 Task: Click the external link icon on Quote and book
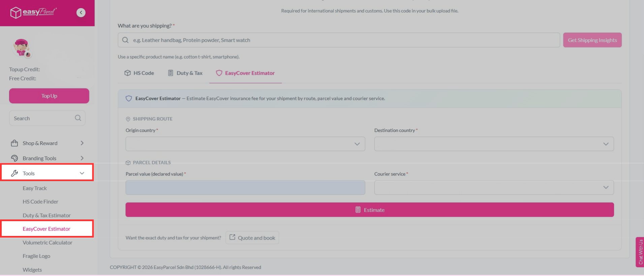point(233,237)
